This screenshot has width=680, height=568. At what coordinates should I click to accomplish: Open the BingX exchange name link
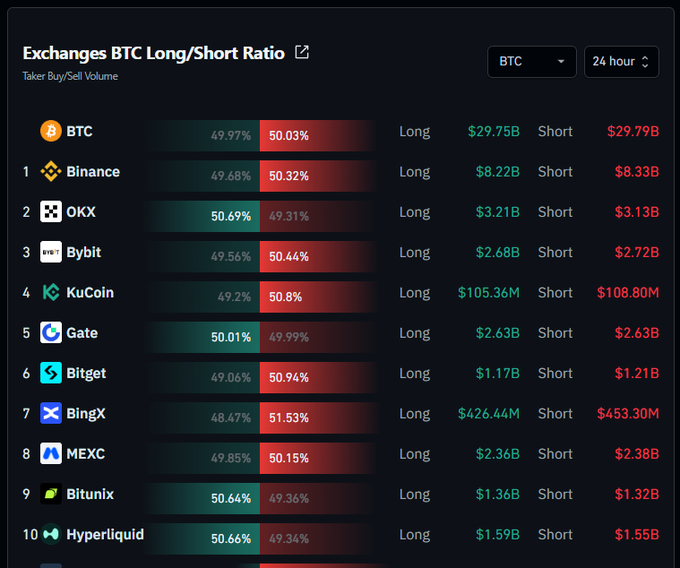pos(85,414)
